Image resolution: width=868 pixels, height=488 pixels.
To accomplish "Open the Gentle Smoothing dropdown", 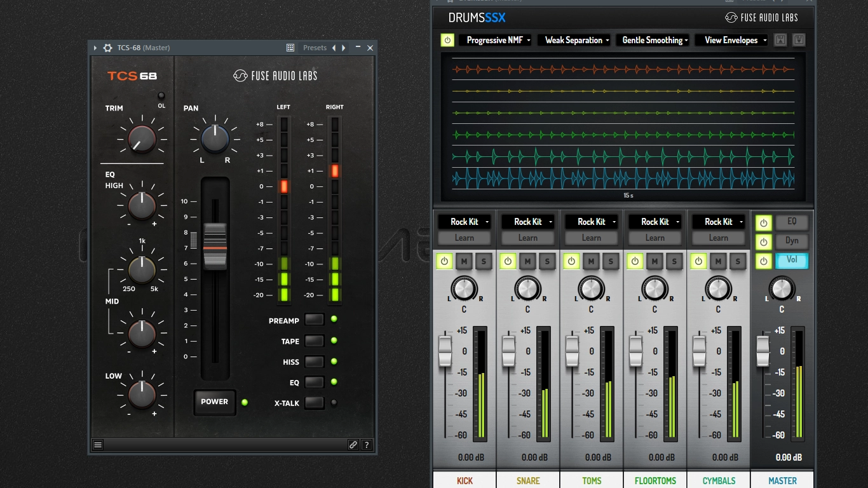I will (x=653, y=40).
